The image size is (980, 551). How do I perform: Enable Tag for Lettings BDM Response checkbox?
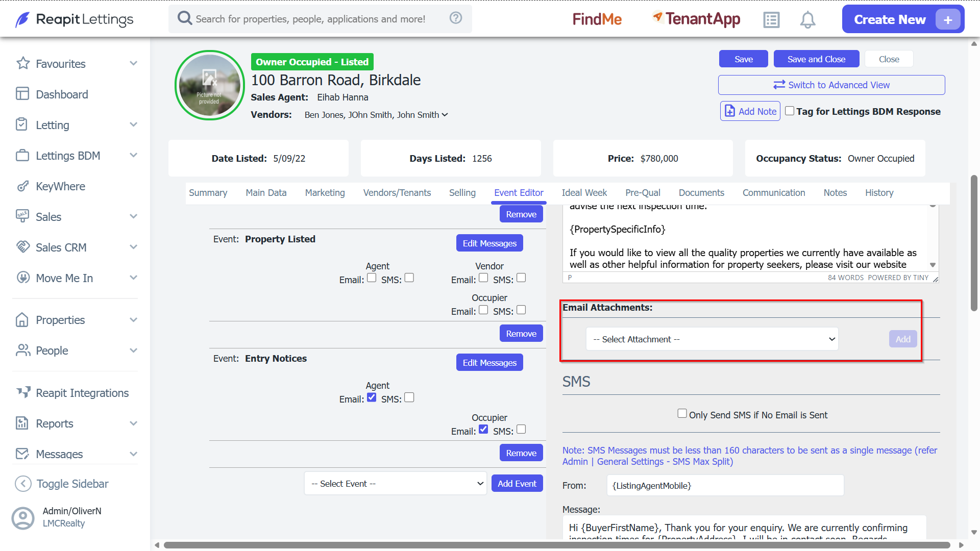pyautogui.click(x=790, y=111)
